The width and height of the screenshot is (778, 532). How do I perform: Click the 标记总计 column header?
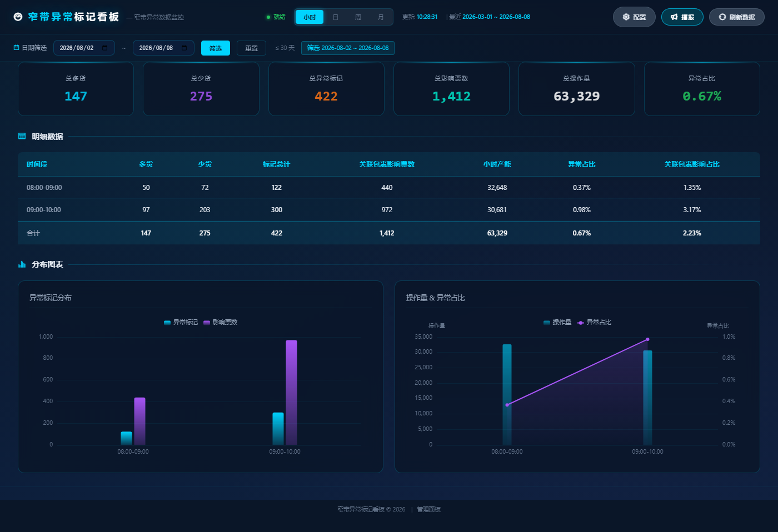[x=277, y=164]
